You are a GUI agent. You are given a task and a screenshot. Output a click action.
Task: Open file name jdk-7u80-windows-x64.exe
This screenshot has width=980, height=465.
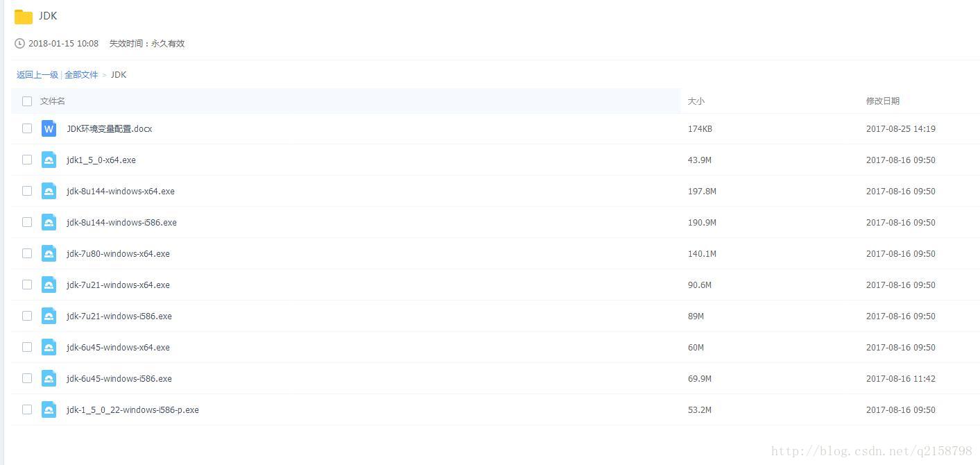(118, 254)
